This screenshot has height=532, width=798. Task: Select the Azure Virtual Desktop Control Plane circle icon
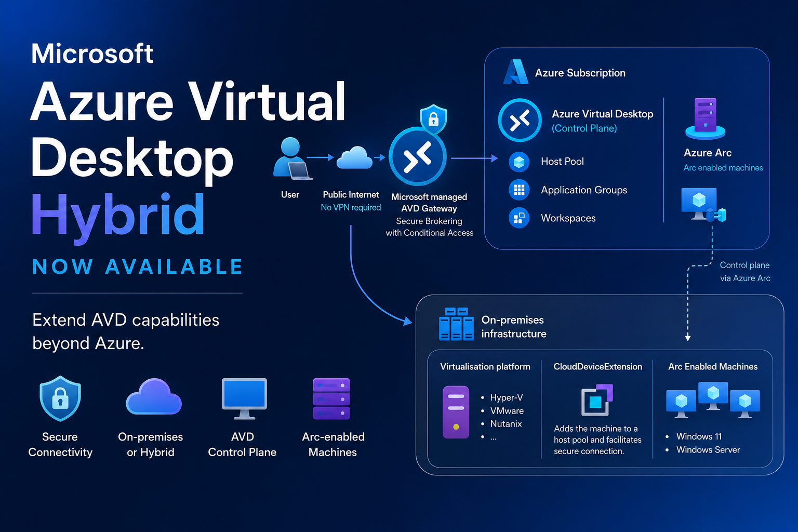[x=520, y=120]
